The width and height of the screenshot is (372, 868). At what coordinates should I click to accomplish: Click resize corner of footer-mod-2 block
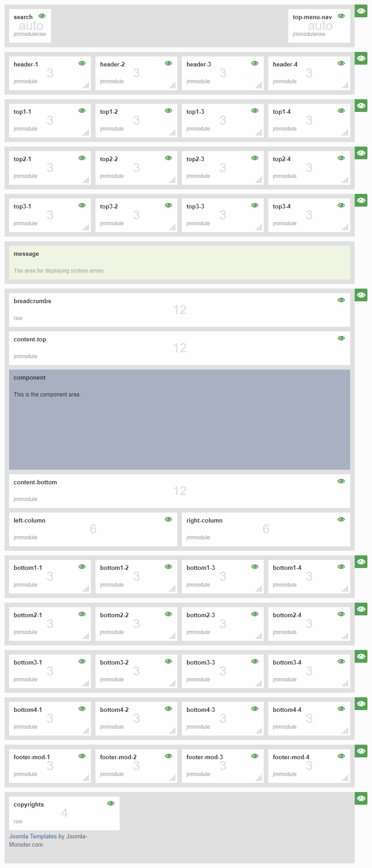(x=173, y=778)
